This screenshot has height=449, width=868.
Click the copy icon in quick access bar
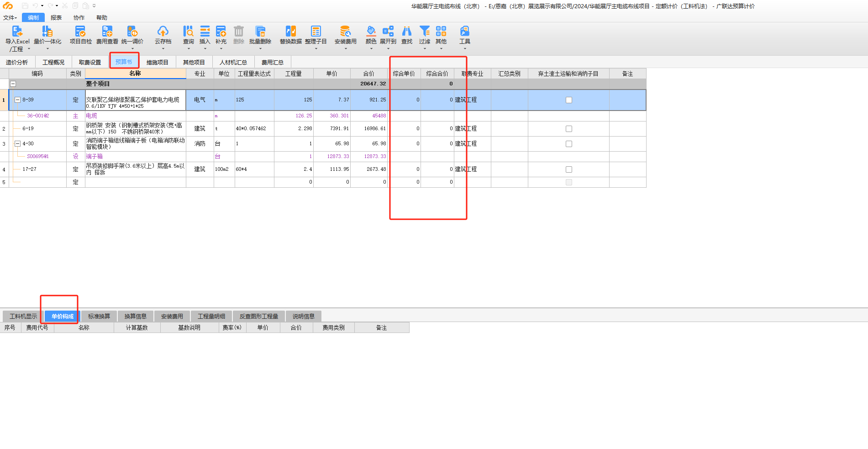coord(75,6)
